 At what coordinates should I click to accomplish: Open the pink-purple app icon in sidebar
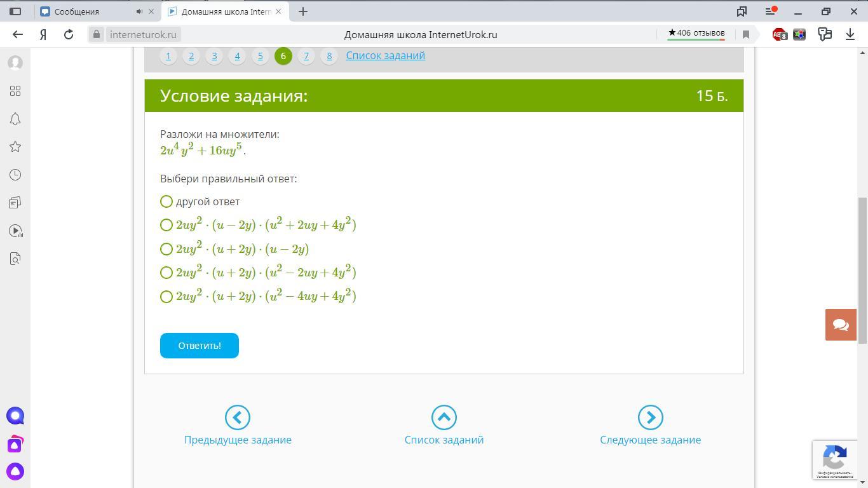coord(15,444)
